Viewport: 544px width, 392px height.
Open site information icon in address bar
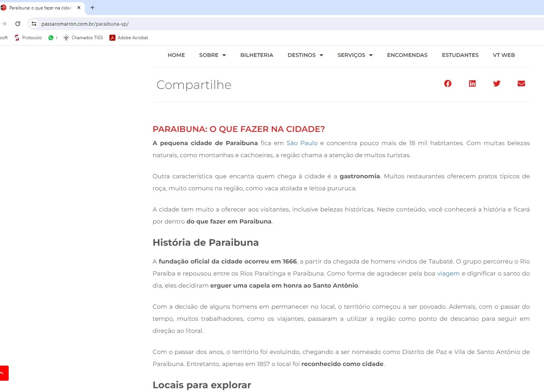tap(34, 24)
